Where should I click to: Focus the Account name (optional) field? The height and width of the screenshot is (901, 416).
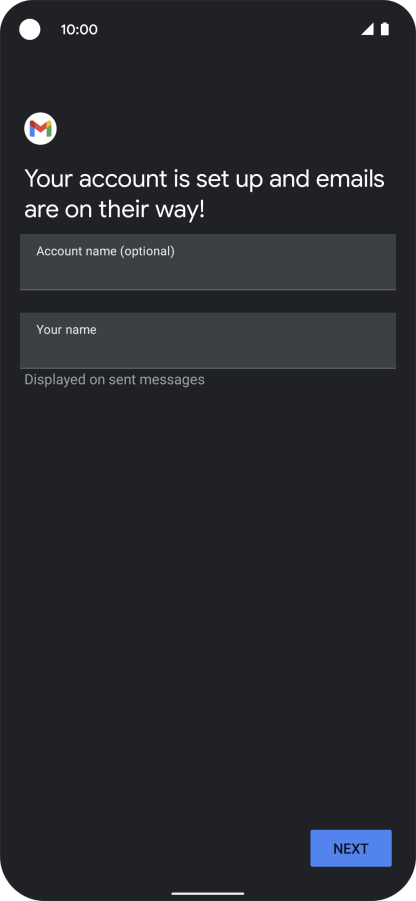(x=208, y=262)
